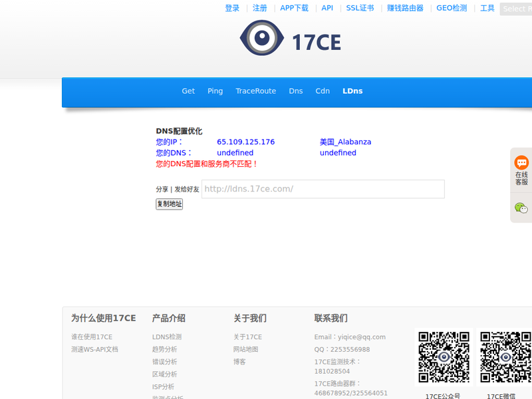This screenshot has height=399, width=532.
Task: Click the 美国_Alabanza location text
Action: pyautogui.click(x=345, y=142)
